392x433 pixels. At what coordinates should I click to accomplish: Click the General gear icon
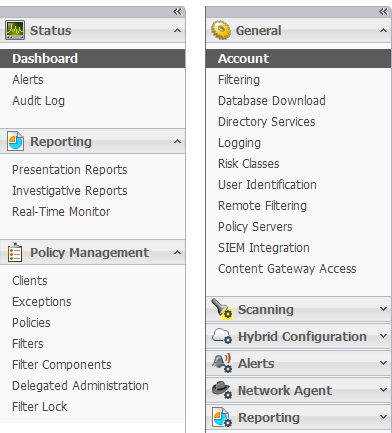point(221,30)
